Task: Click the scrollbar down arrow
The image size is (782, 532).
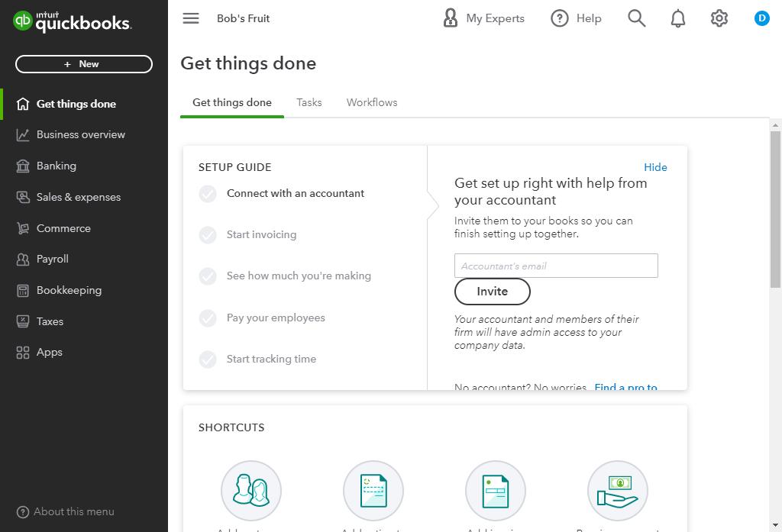Action: coord(775,525)
